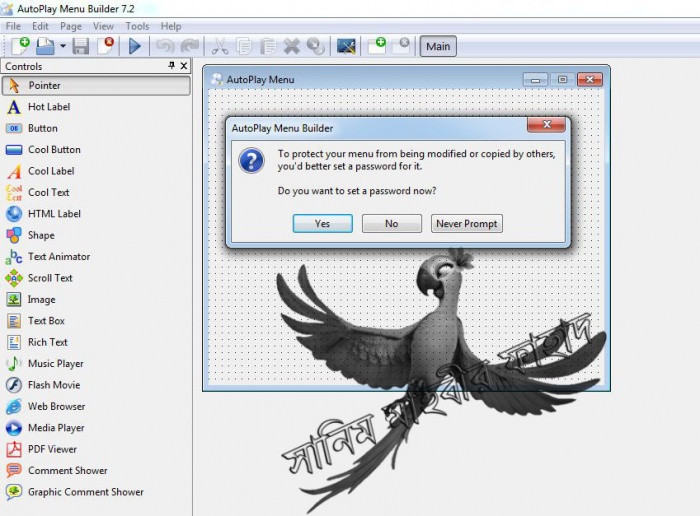Image resolution: width=700 pixels, height=516 pixels.
Task: Select the Cool Label control
Action: pos(96,171)
